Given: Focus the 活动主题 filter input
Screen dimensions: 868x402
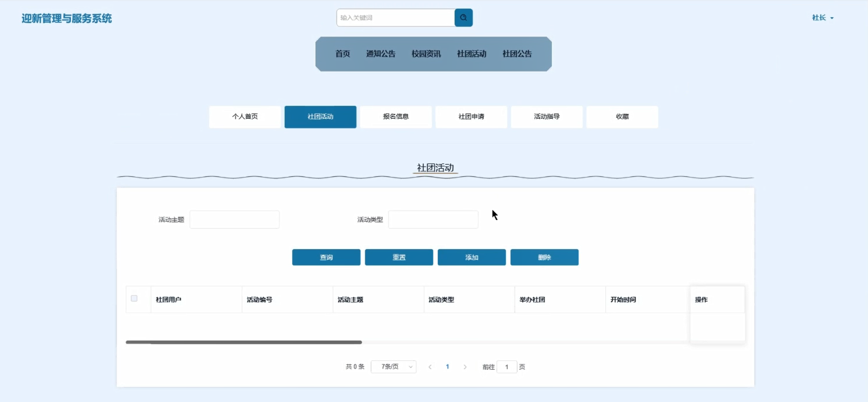Looking at the screenshot, I should [x=234, y=220].
